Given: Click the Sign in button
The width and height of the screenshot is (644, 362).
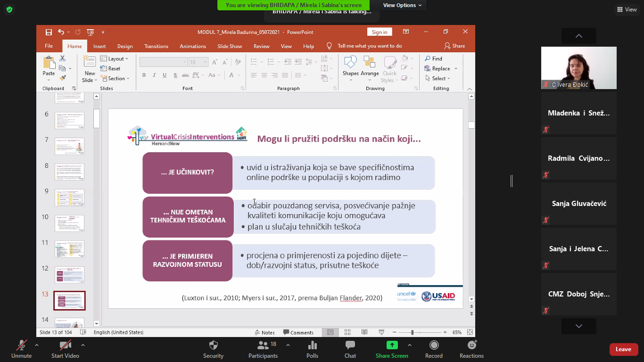Looking at the screenshot, I should point(379,32).
